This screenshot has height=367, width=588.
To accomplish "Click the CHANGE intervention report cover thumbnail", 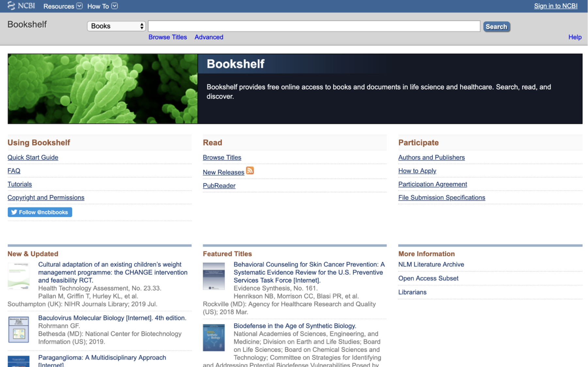I will 19,276.
